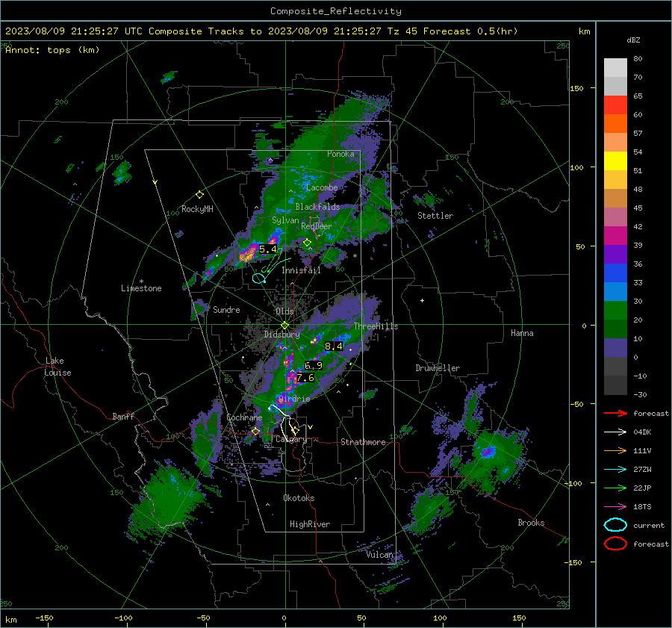Click the bright red swatch on the dBZ scale
The width and height of the screenshot is (672, 628).
click(615, 105)
